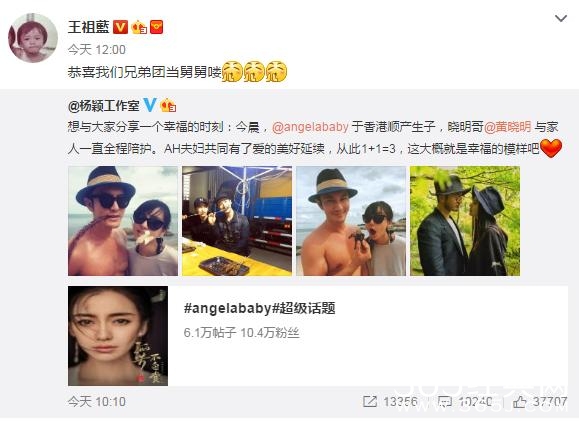View third beach photo with tarantula

(x=351, y=221)
